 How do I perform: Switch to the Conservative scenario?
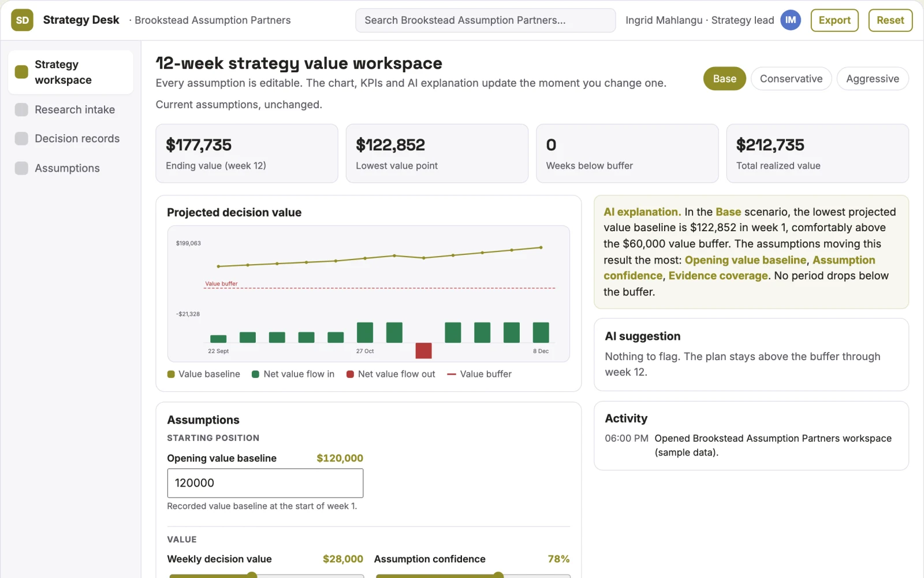(791, 79)
